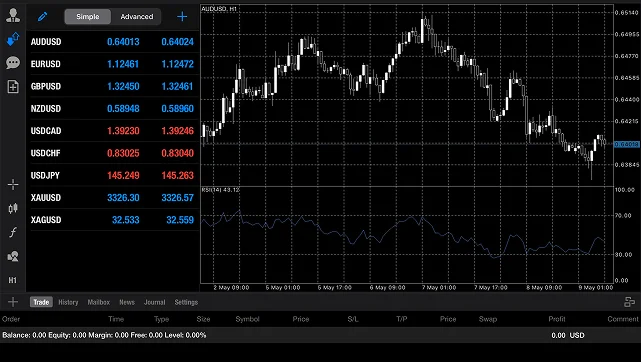Click the 7 May 01:00 time label
The image size is (641, 362).
pyautogui.click(x=439, y=288)
